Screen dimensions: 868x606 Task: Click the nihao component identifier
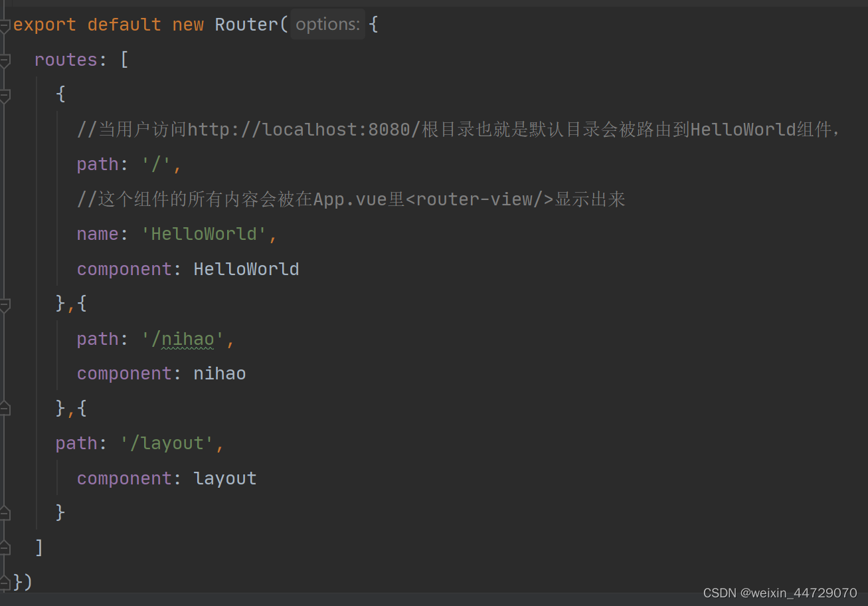tap(220, 373)
